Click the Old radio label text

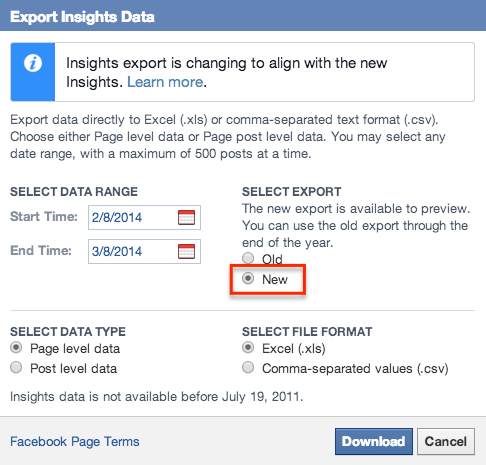point(272,259)
